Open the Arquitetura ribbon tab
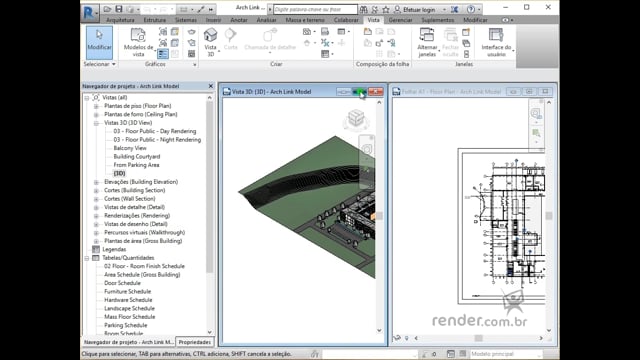This screenshot has height=360, width=640. [120, 20]
